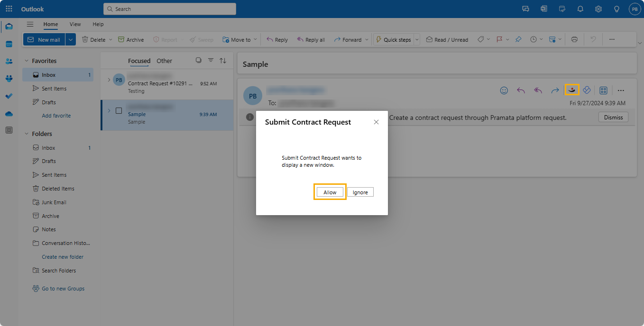The image size is (644, 326).
Task: Expand the ribbon with the chevron
Action: 640,43
